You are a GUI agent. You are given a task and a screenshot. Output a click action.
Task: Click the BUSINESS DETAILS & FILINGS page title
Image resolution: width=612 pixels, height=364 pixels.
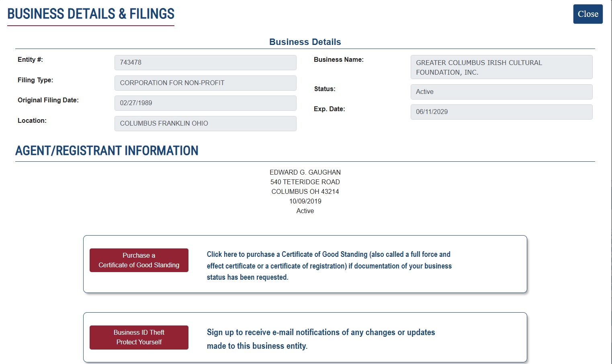[x=91, y=14]
